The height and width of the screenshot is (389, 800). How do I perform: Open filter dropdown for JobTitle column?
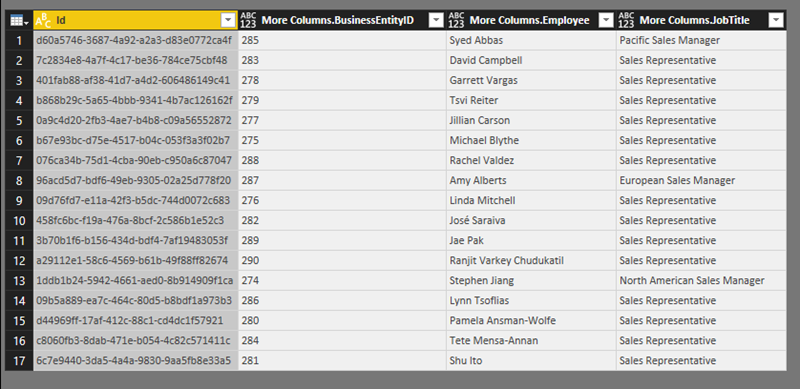coord(776,20)
